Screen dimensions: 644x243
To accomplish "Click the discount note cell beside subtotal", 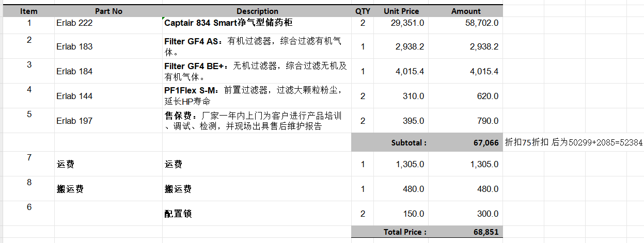I will (573, 142).
